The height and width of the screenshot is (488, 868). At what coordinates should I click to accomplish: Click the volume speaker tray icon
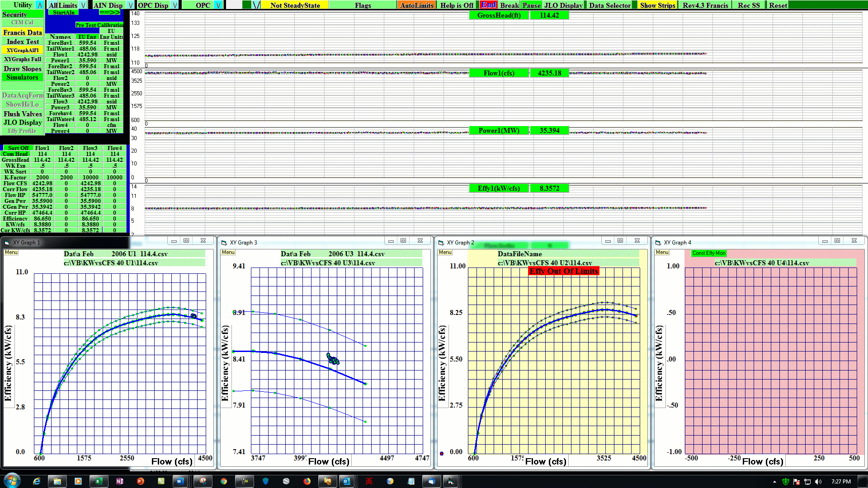pos(818,482)
